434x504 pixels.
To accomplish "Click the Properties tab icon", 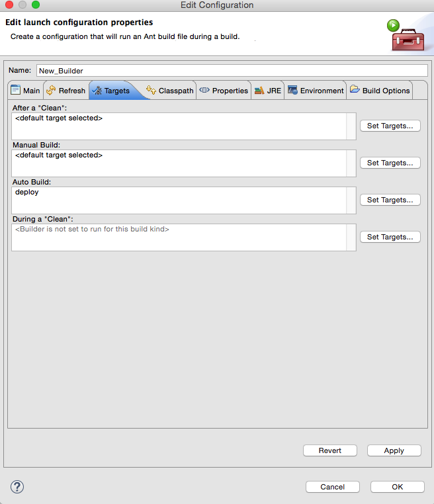I will pyautogui.click(x=204, y=90).
